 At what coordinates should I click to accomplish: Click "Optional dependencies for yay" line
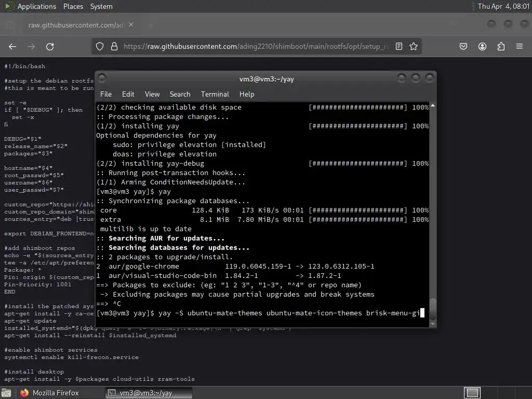tap(156, 135)
